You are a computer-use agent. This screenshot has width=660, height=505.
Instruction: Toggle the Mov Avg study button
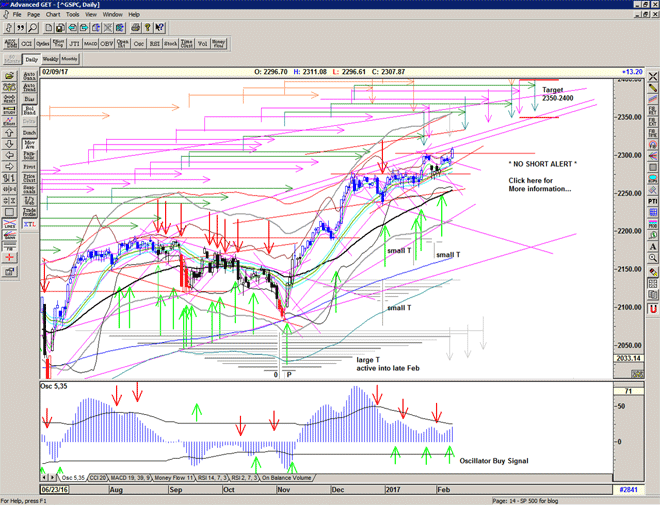click(30, 146)
